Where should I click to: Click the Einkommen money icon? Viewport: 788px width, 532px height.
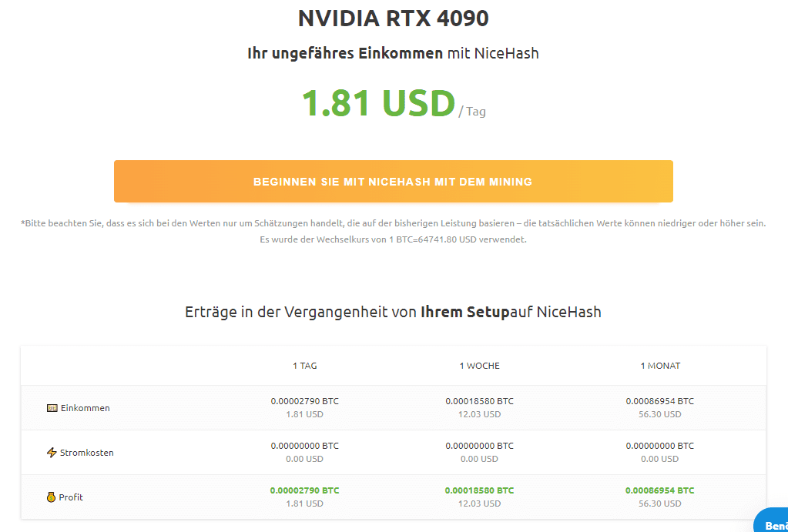tap(52, 408)
